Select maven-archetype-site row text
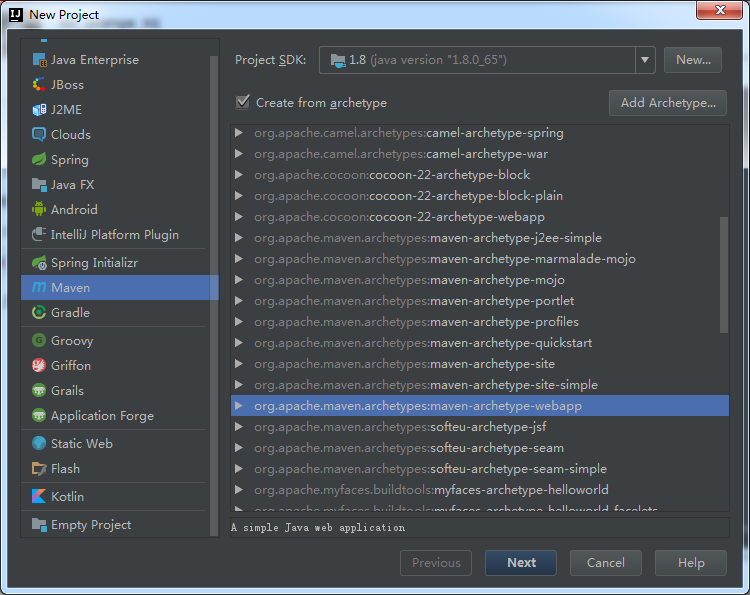The image size is (750, 595). click(405, 364)
